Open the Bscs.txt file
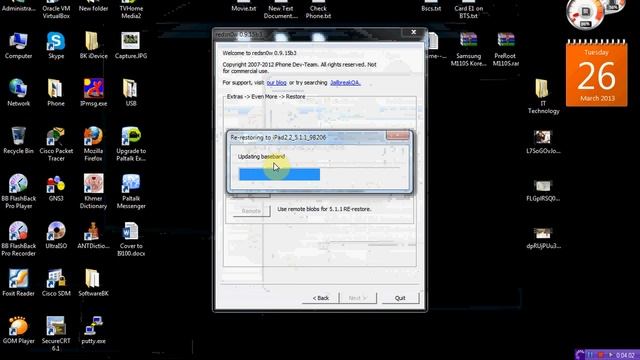640x360 pixels. [x=431, y=6]
